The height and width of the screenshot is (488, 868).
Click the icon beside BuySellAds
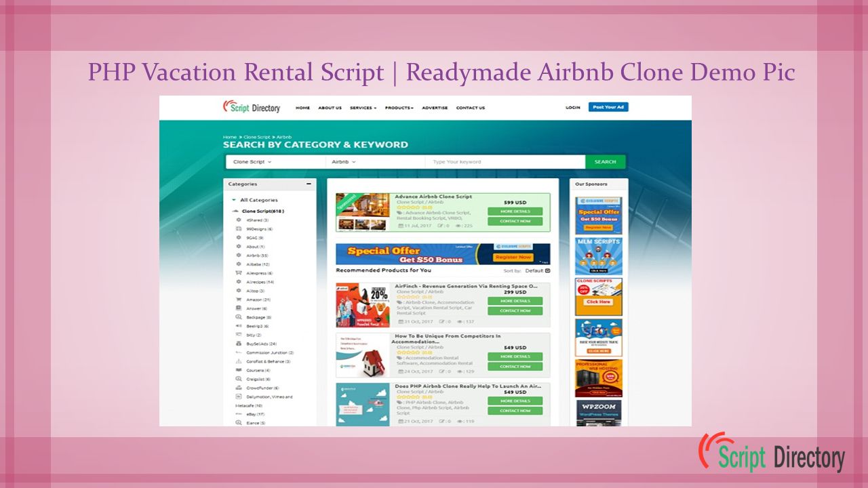pyautogui.click(x=239, y=344)
